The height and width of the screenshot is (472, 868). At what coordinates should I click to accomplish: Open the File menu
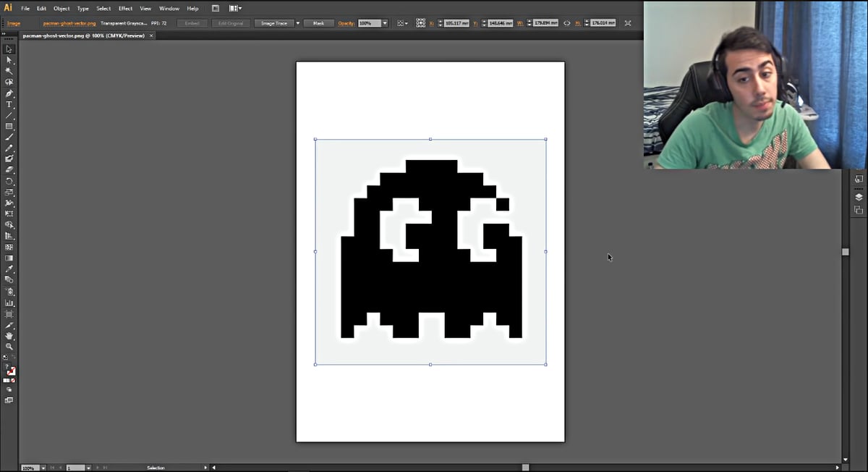[25, 8]
